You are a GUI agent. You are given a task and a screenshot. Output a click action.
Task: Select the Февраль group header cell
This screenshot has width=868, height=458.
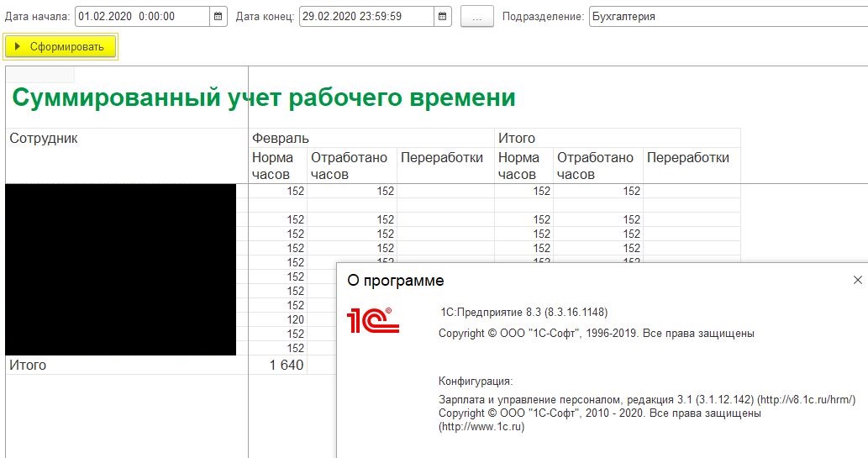(x=371, y=138)
